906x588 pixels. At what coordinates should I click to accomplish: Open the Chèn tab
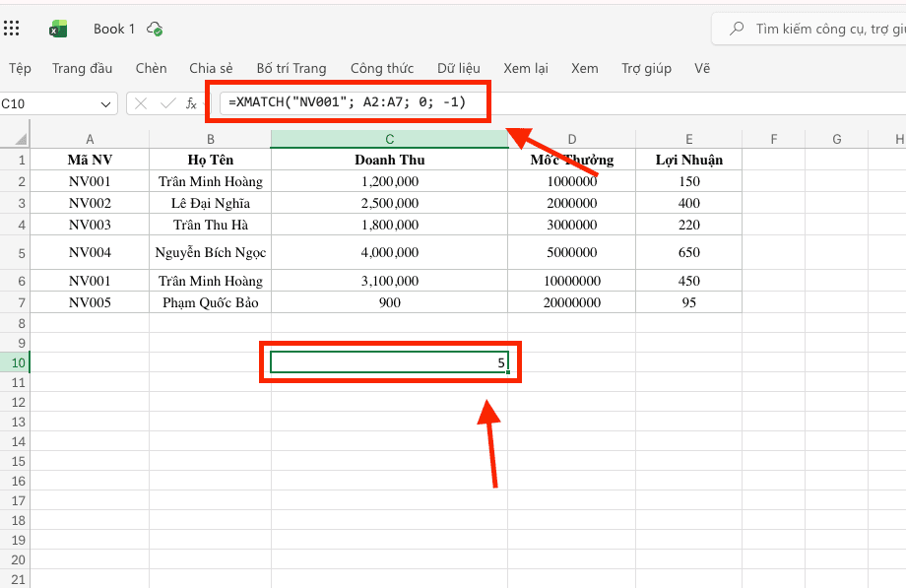tap(152, 68)
